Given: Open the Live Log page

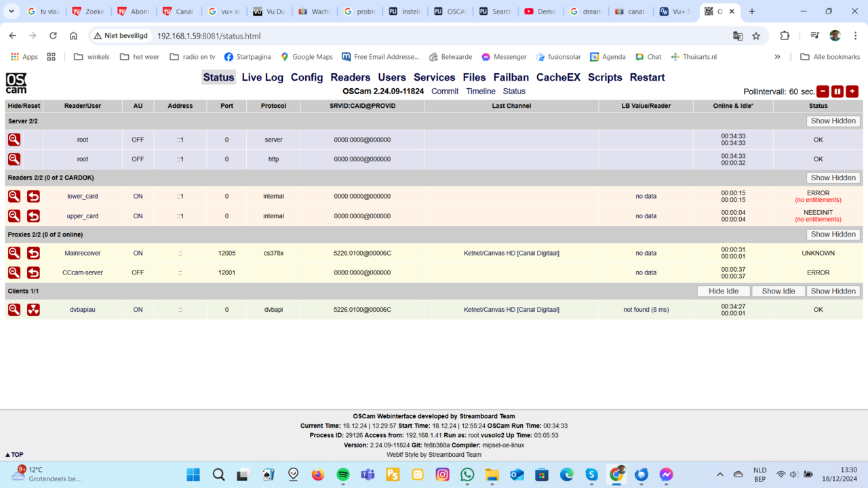Looking at the screenshot, I should point(262,77).
